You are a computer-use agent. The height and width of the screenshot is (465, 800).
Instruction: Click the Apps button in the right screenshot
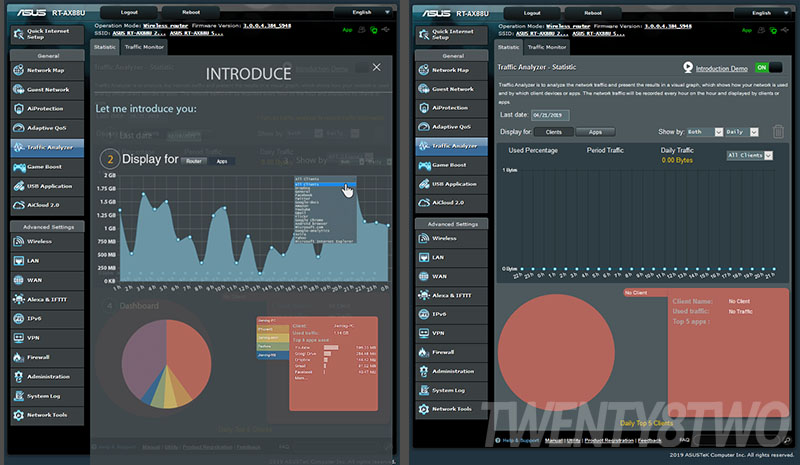595,132
